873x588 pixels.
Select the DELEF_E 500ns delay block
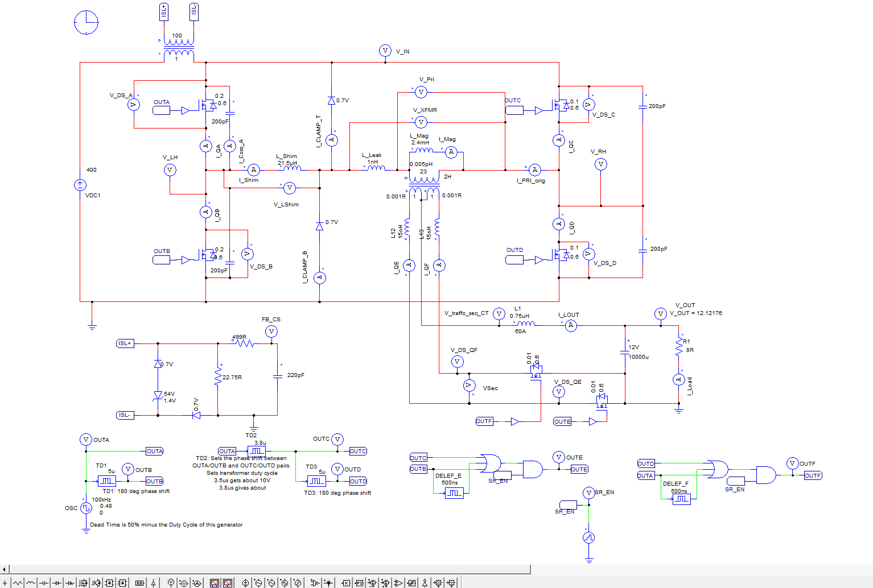454,493
